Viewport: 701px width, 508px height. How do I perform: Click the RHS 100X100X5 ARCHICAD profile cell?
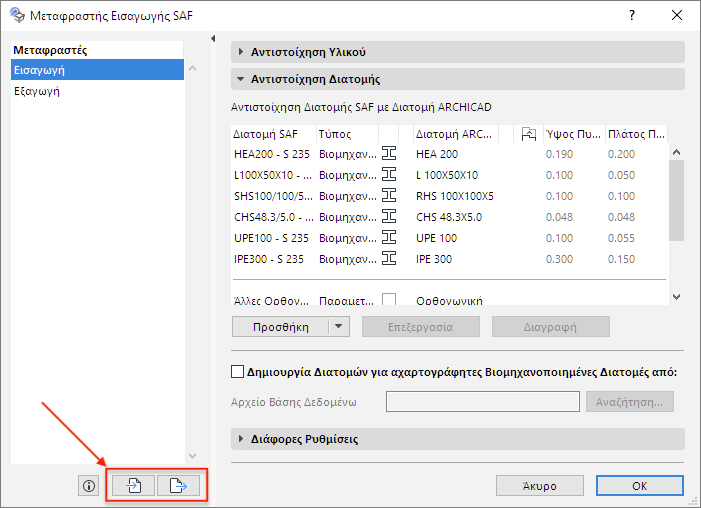click(455, 196)
